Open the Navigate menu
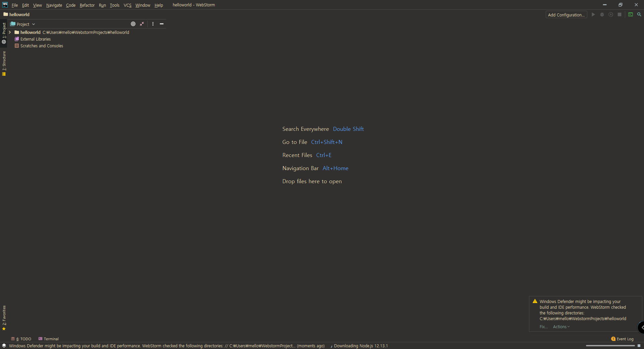Screen dimensions: 644x349 pyautogui.click(x=54, y=5)
